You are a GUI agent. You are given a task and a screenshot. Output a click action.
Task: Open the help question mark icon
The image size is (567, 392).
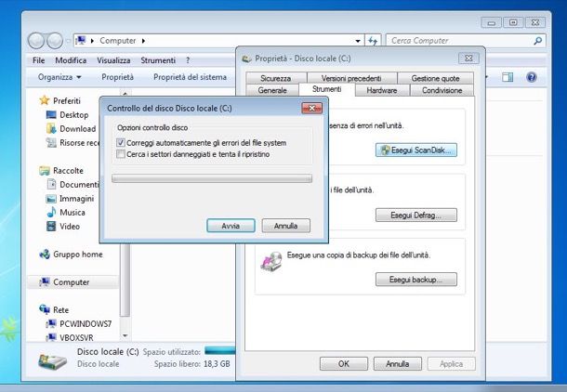[x=531, y=77]
